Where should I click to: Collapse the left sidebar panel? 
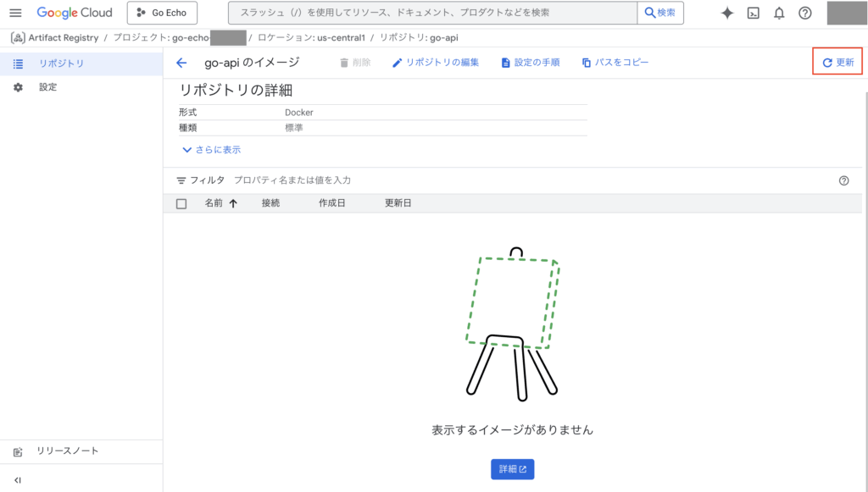click(18, 480)
